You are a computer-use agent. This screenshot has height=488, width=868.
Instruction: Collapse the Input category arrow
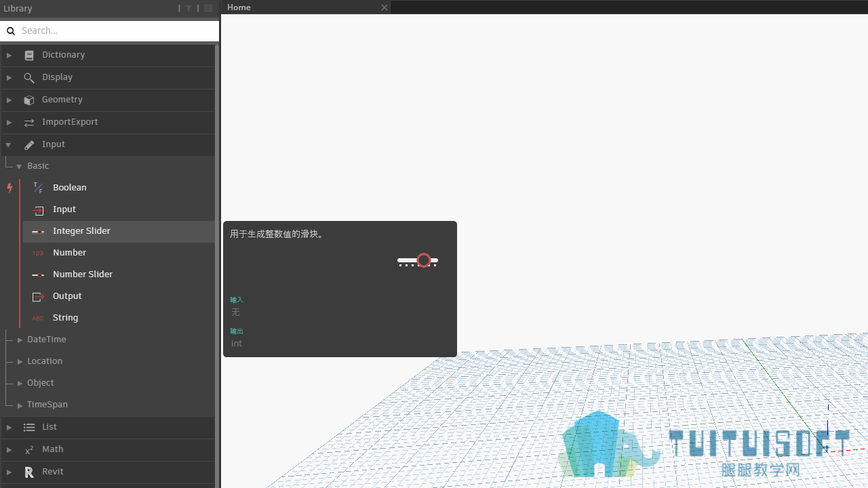pyautogui.click(x=8, y=145)
